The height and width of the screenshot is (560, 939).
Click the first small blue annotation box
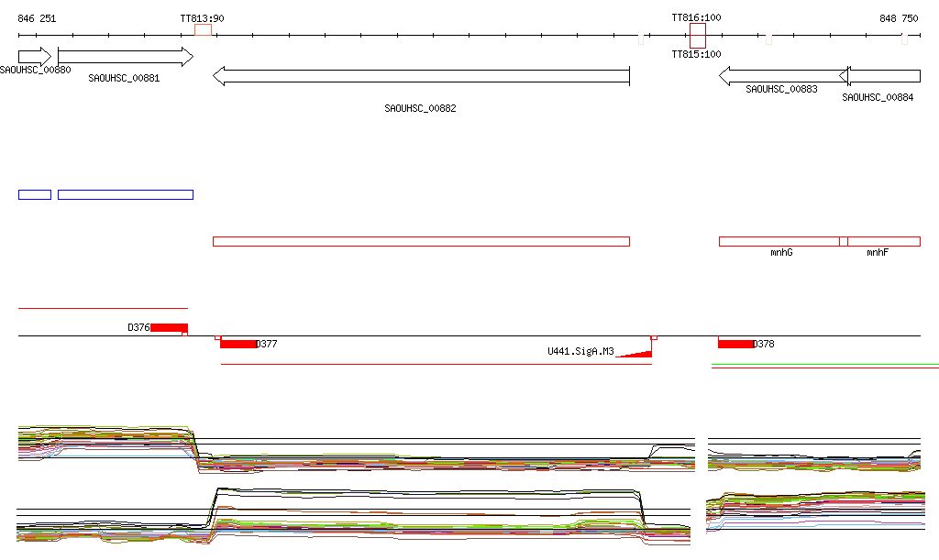[x=35, y=194]
